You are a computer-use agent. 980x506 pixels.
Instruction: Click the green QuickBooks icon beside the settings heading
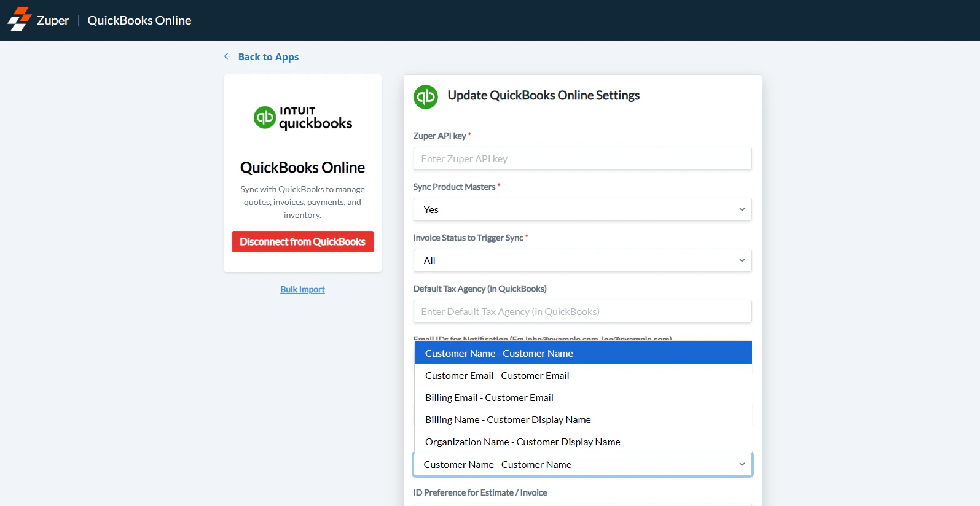coord(426,97)
